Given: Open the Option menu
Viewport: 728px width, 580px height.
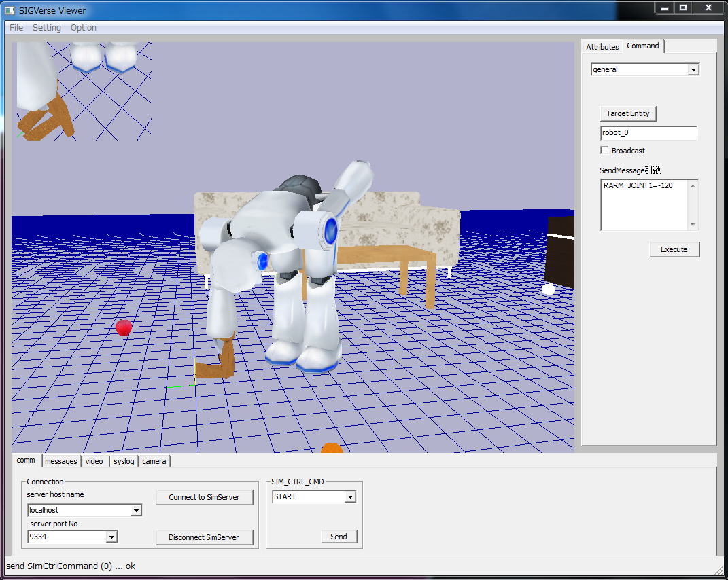Looking at the screenshot, I should point(84,28).
